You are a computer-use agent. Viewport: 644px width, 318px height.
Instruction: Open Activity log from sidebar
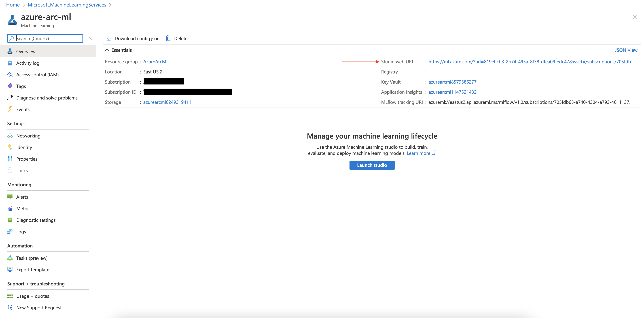click(28, 63)
